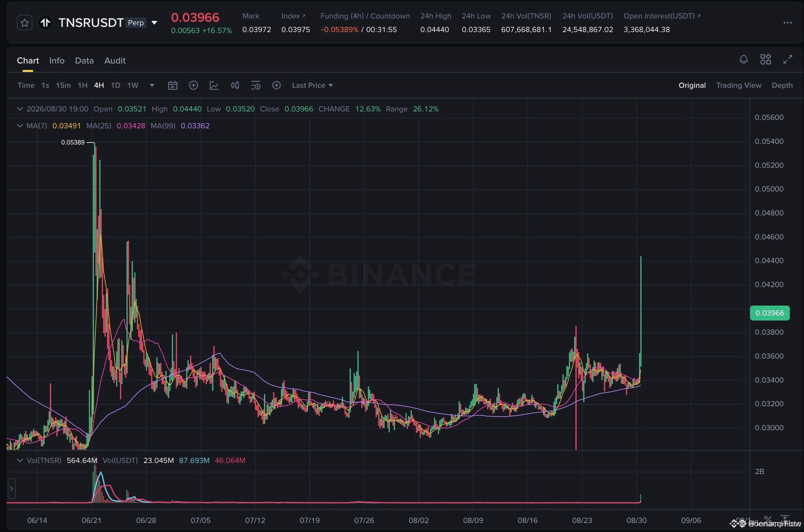Viewport: 804px width, 532px height.
Task: Change candlestick chart type icon
Action: [235, 85]
